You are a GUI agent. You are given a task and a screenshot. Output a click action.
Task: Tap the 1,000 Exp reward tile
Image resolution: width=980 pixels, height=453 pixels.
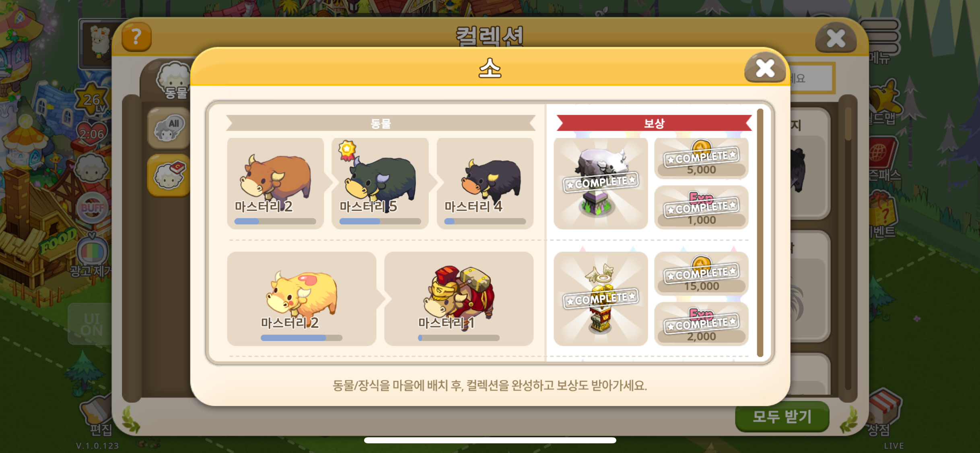701,208
